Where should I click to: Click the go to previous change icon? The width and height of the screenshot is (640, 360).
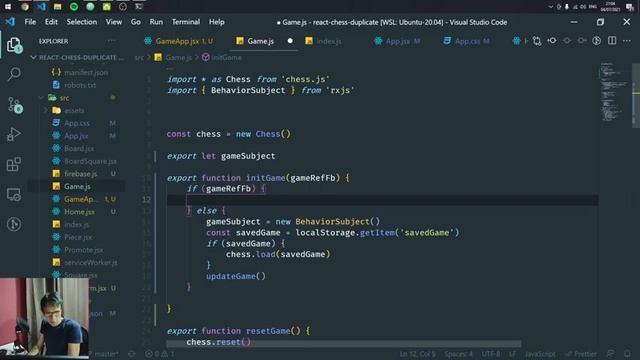552,41
